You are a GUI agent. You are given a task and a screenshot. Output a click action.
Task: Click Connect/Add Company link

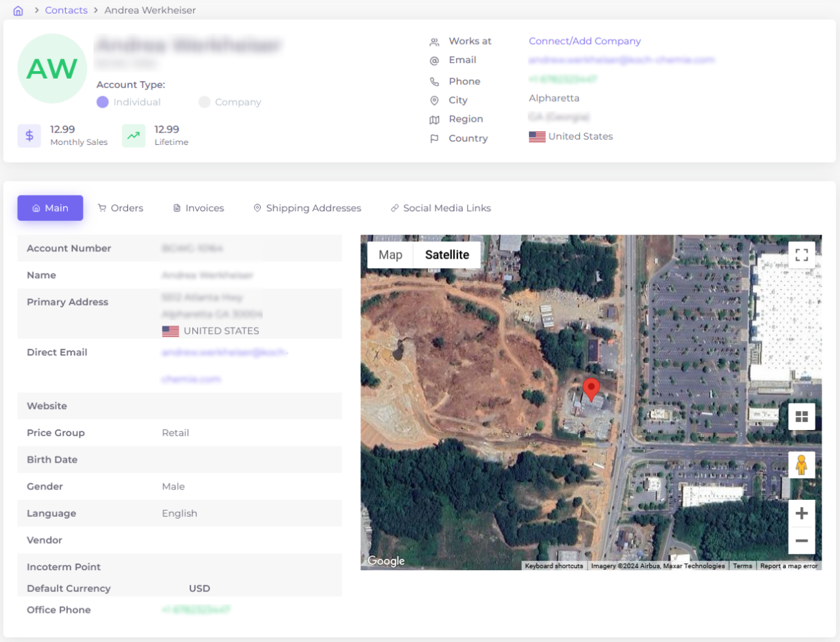click(584, 40)
